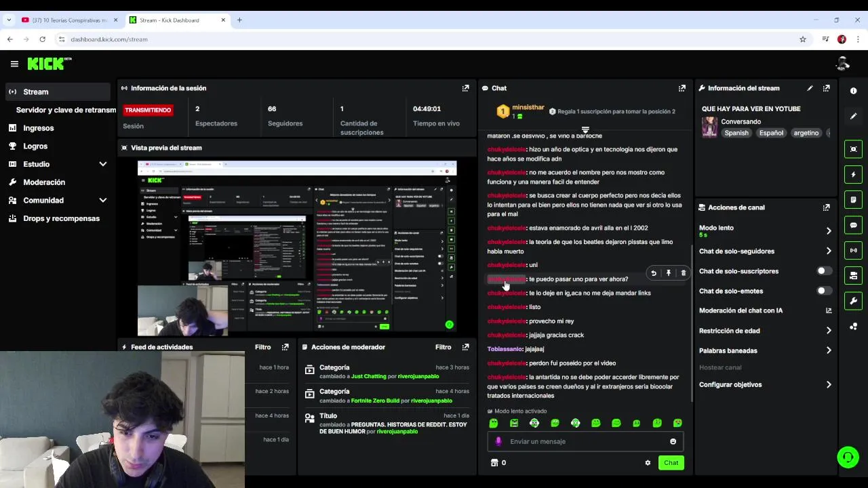The height and width of the screenshot is (488, 868).
Task: Pop out the Información de la sesión panel
Action: tap(465, 88)
